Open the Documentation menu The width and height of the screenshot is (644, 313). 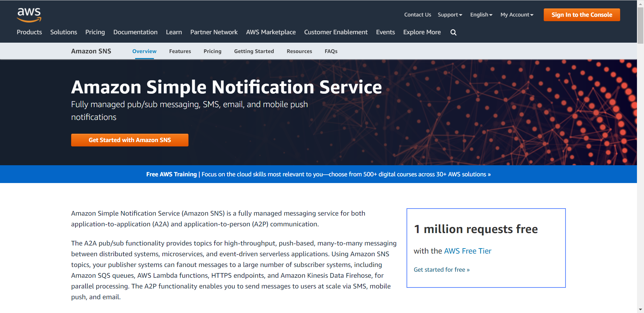point(136,32)
